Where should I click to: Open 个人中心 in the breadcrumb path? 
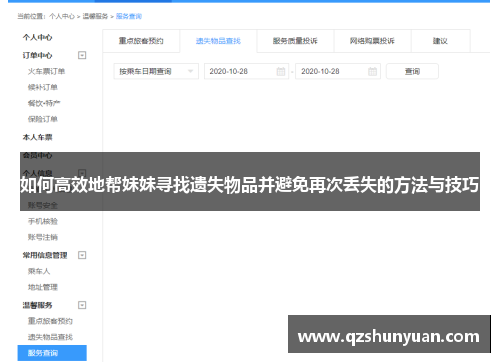[x=62, y=16]
